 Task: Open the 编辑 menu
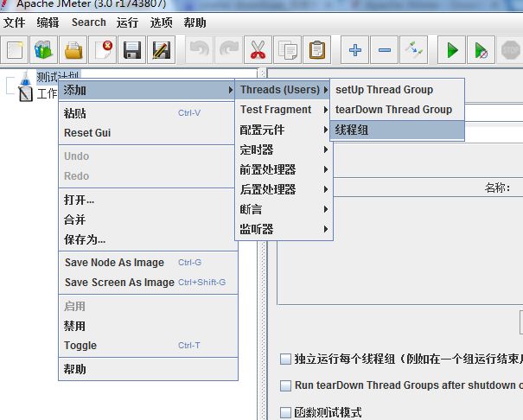tap(48, 22)
